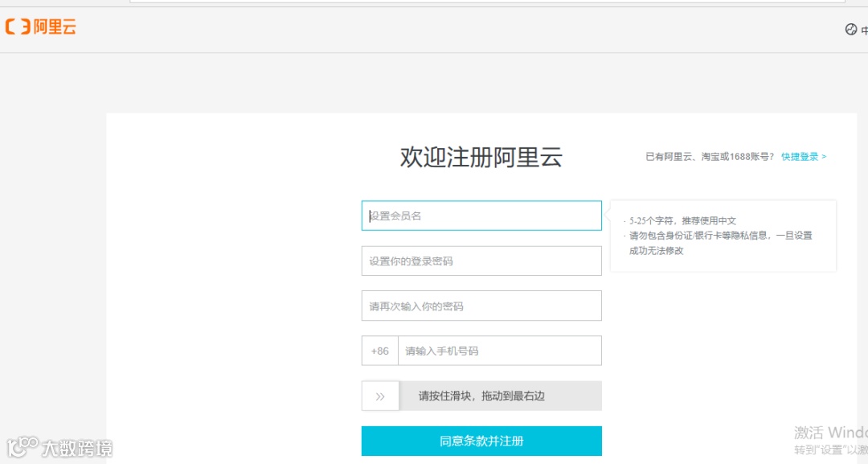The height and width of the screenshot is (464, 868).
Task: Click the globe language icon at top right
Action: [x=851, y=30]
